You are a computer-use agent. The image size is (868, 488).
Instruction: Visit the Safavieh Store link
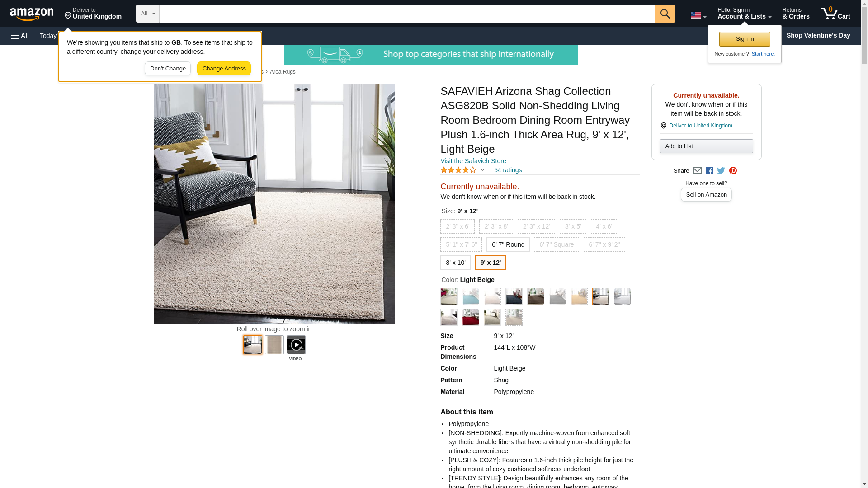point(473,161)
